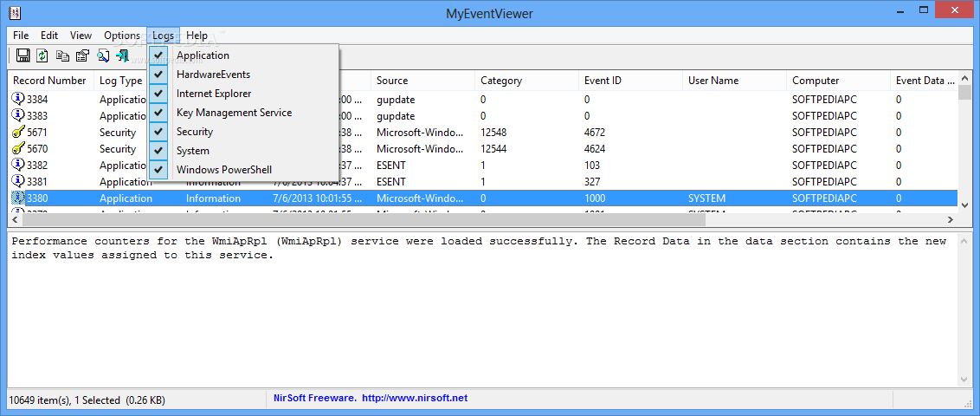Click the Exit door toolbar icon
This screenshot has height=416, width=980.
122,55
